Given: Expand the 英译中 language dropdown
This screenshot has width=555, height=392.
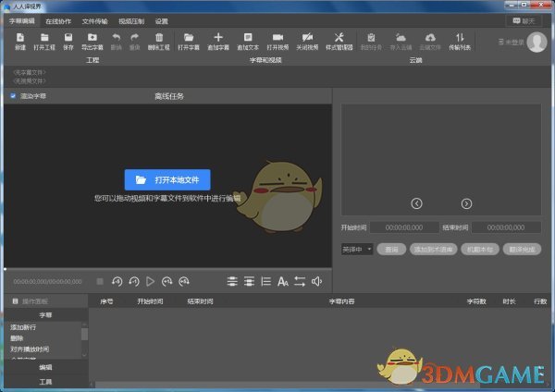Looking at the screenshot, I should [356, 249].
